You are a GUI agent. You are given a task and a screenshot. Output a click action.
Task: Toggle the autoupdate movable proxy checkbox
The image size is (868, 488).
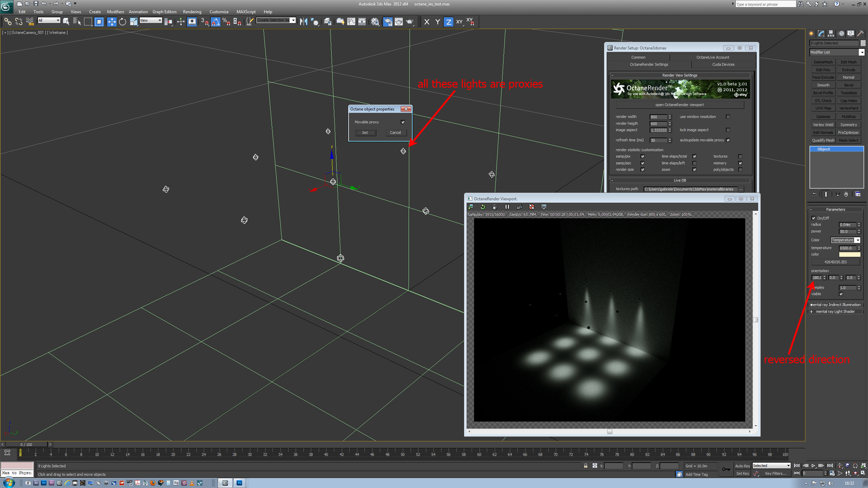pyautogui.click(x=728, y=140)
